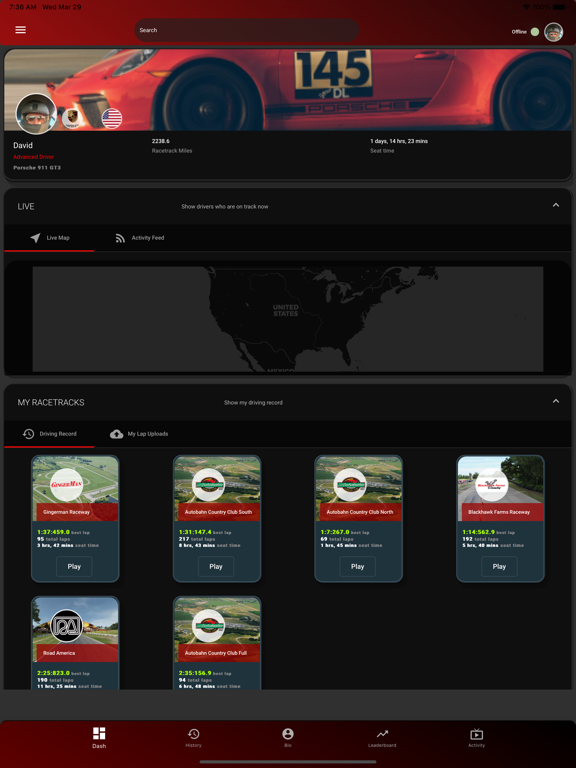Click the Wi-Fi icon in status bar
576x768 pixels.
coord(526,7)
